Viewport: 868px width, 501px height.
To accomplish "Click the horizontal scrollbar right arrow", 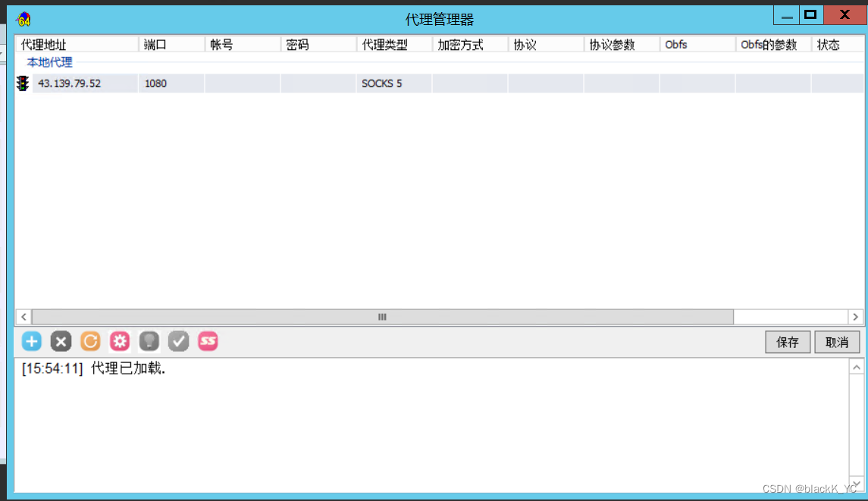I will [x=856, y=318].
